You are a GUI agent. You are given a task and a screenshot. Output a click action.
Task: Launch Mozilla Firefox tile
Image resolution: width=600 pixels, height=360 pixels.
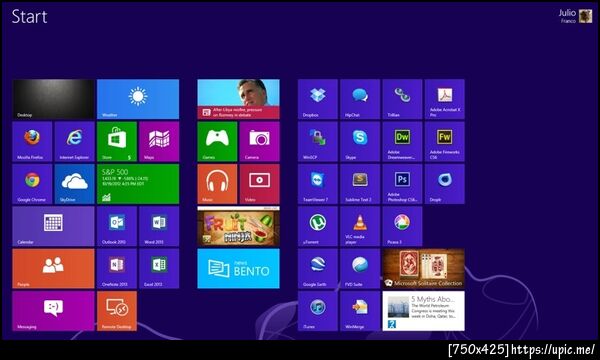(32, 142)
